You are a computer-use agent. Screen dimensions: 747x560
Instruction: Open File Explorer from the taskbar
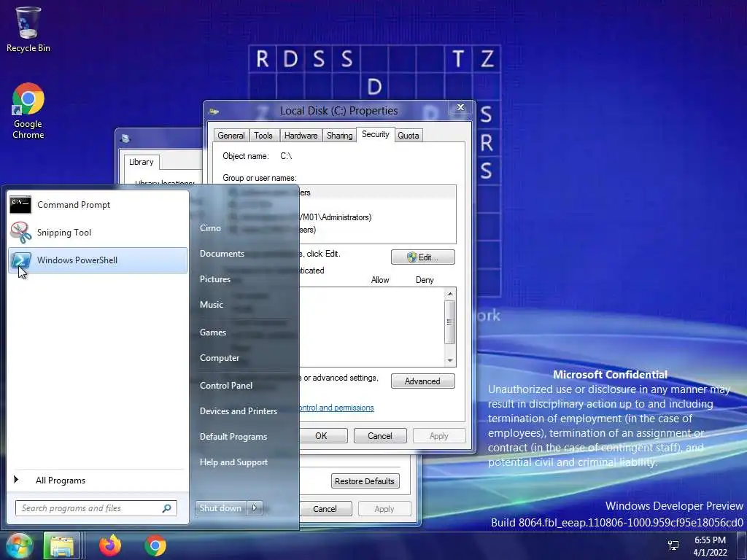point(61,545)
